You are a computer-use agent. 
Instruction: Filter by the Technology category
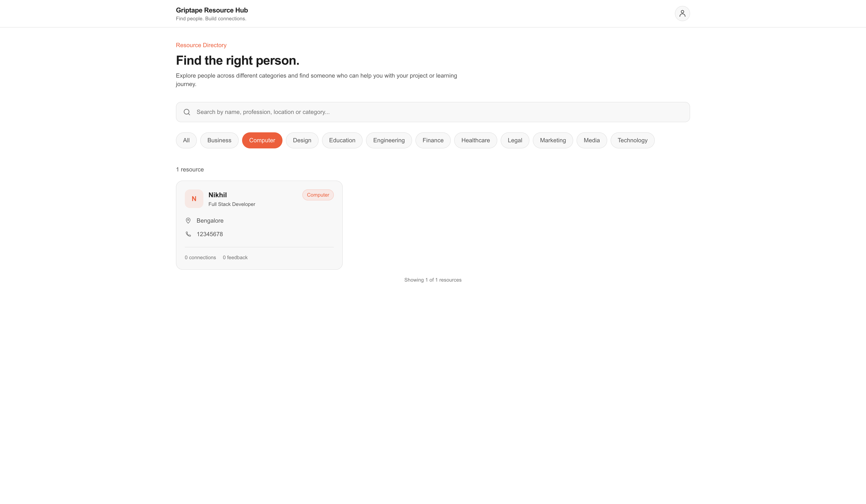tap(633, 140)
